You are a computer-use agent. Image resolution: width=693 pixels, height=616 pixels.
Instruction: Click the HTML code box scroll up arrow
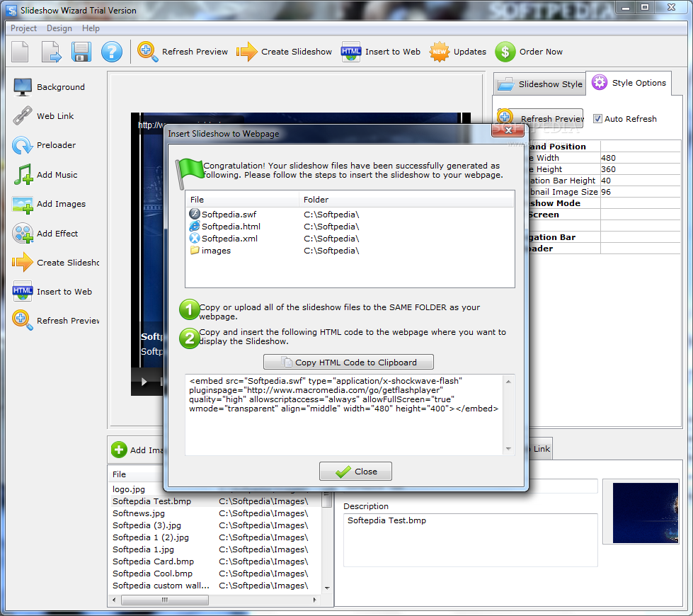[508, 382]
